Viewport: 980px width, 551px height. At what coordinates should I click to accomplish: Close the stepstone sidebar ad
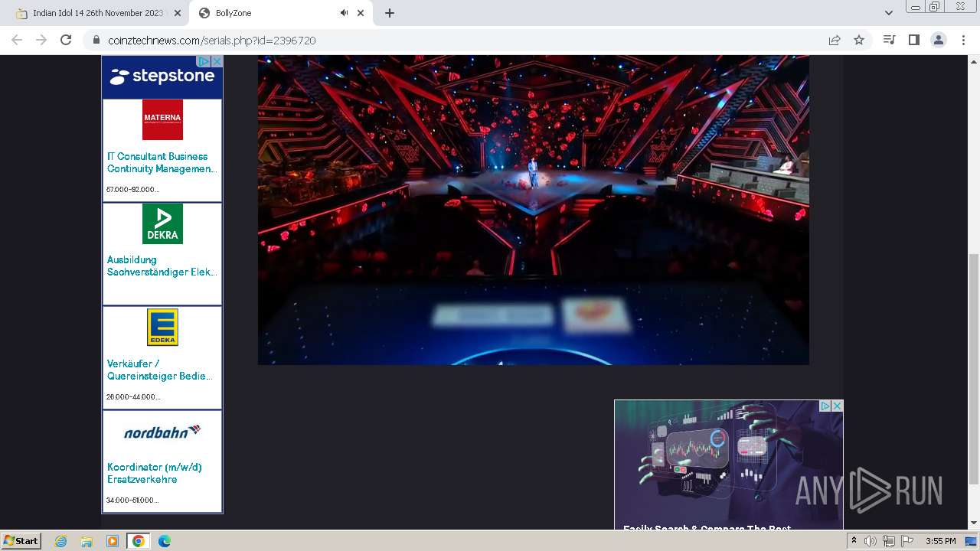(217, 61)
